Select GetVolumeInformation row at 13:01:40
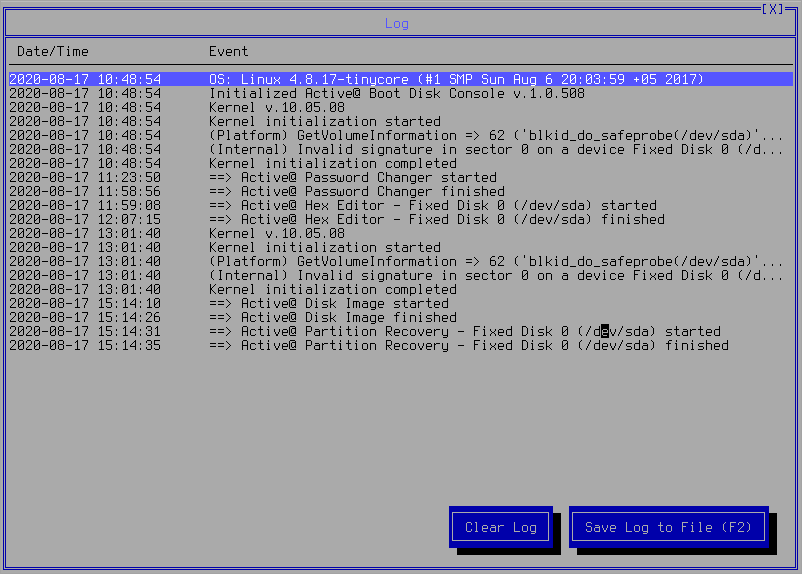 point(401,261)
